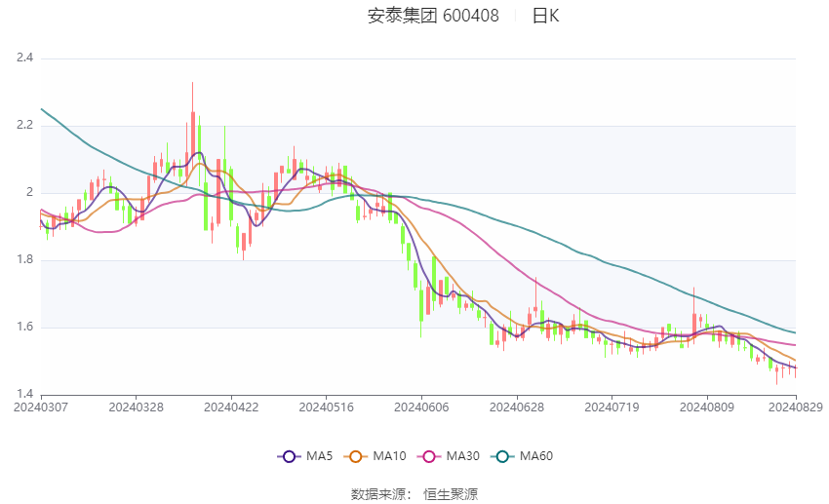829x504 pixels.
Task: Click the 日K label in title
Action: 545,16
